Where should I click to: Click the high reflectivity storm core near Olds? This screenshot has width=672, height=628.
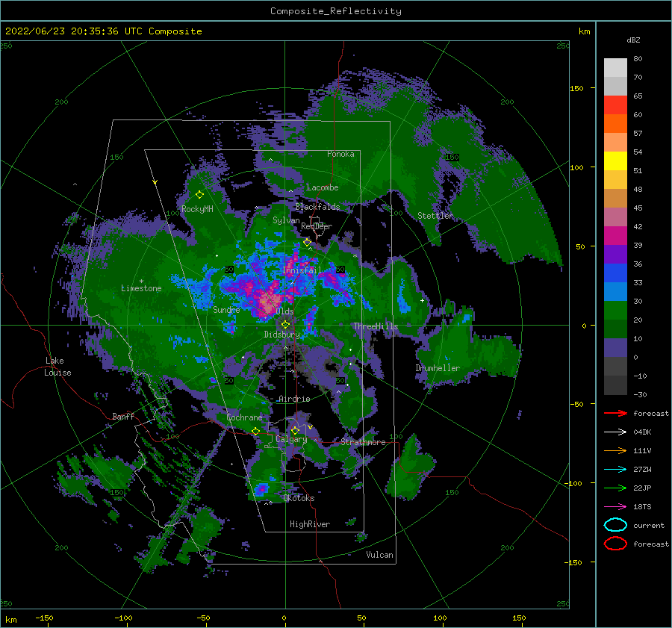click(x=267, y=302)
